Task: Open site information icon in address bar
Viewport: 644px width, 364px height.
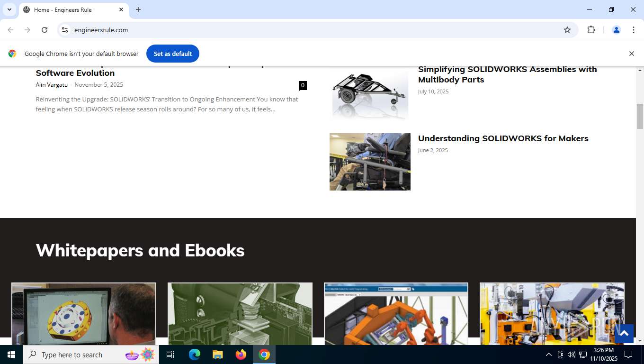Action: pos(65,30)
